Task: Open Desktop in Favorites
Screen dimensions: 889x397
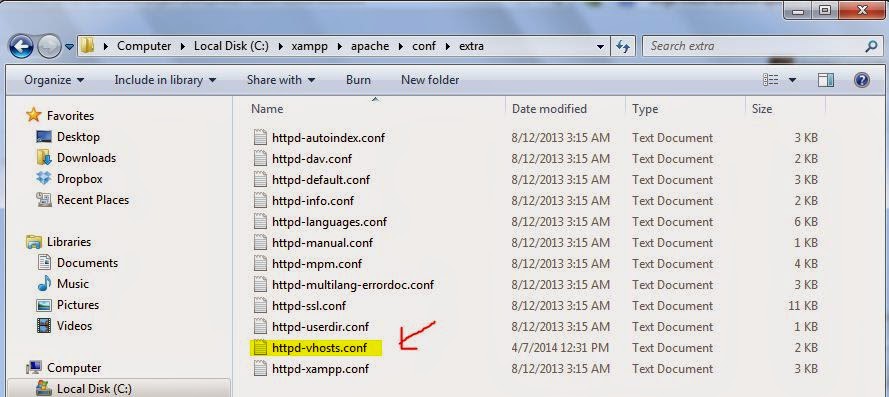Action: 78,137
